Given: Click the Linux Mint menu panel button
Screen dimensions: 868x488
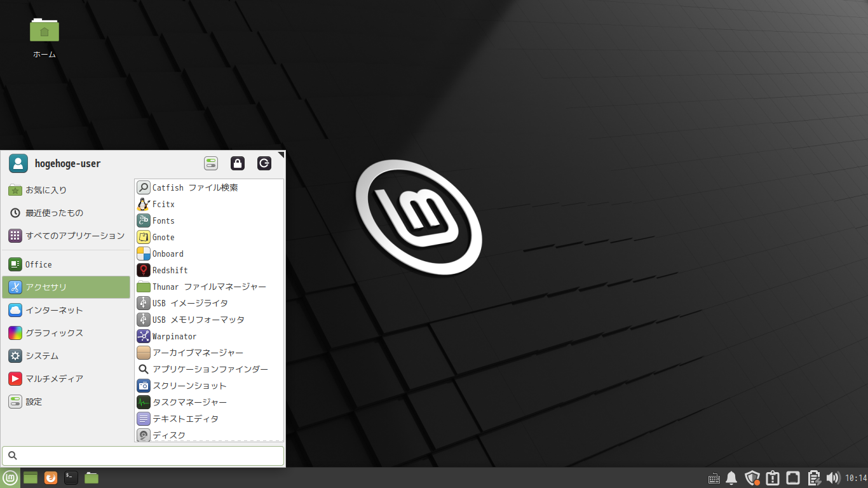Looking at the screenshot, I should [10, 478].
